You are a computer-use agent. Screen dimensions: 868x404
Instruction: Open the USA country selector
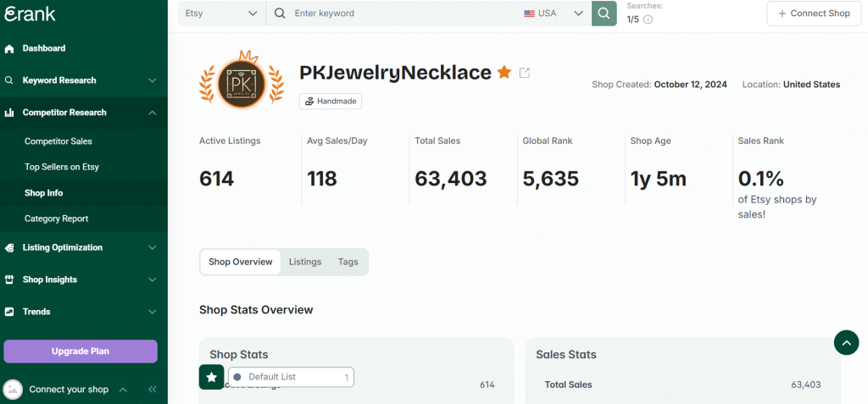click(x=554, y=14)
